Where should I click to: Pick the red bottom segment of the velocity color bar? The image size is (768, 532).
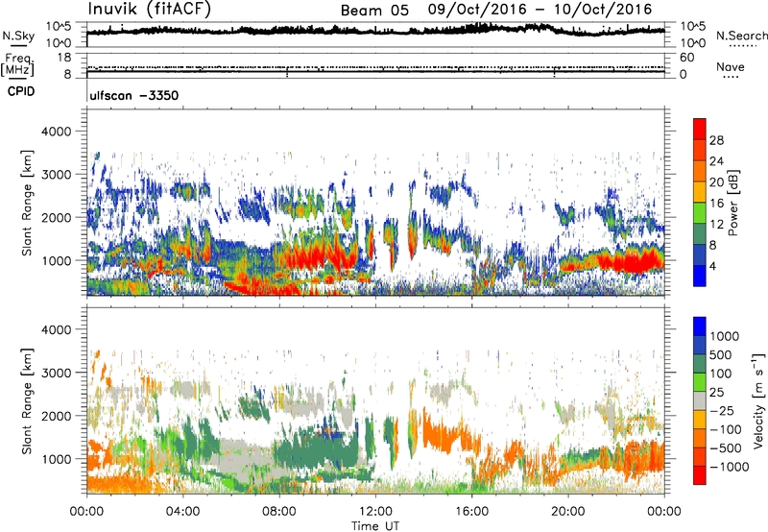pyautogui.click(x=700, y=475)
